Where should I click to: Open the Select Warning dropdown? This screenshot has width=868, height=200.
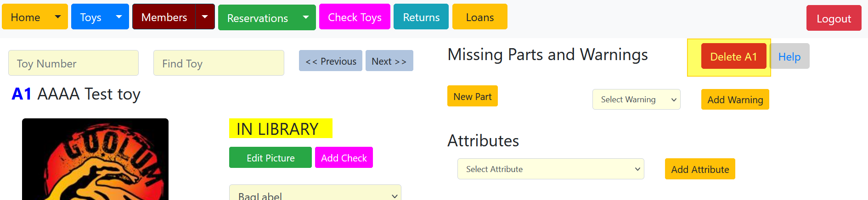[636, 100]
